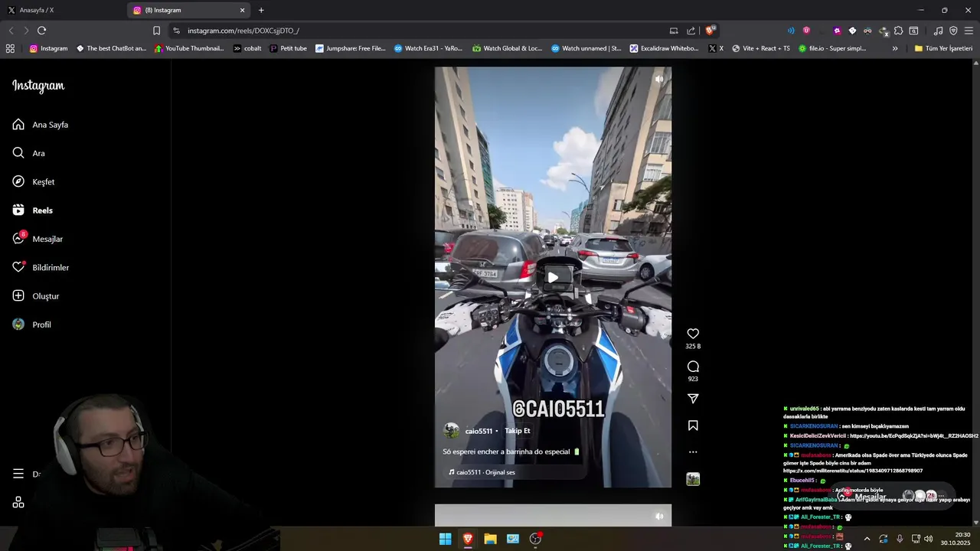Go back in browser history
980x551 pixels.
point(11,31)
